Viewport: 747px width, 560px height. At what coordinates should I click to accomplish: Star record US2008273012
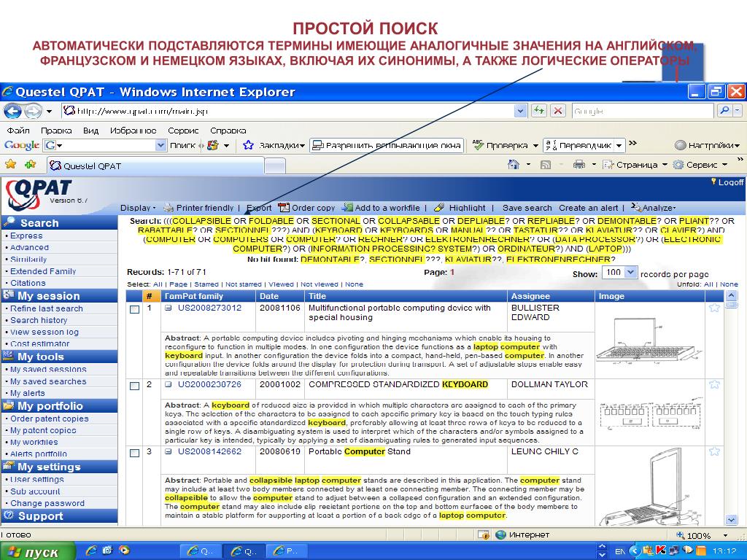coord(713,308)
